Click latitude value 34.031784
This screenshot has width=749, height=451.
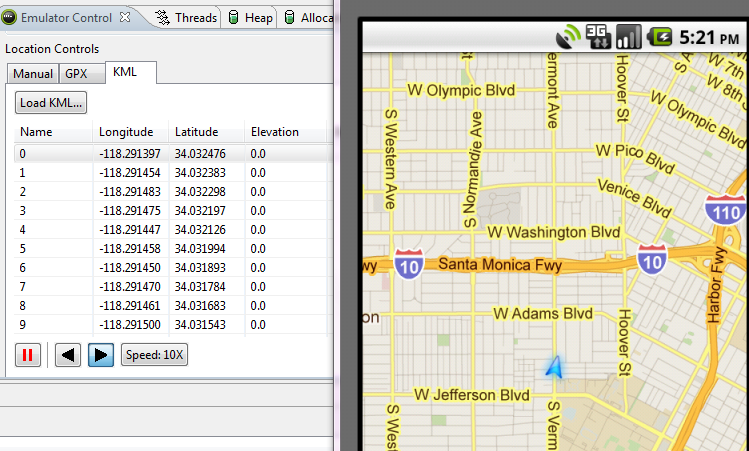200,287
